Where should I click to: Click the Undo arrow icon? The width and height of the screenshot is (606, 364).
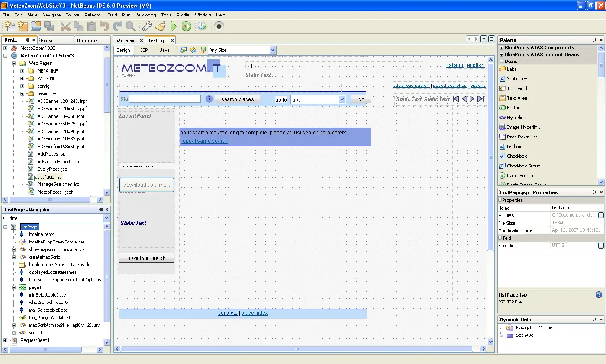[104, 26]
